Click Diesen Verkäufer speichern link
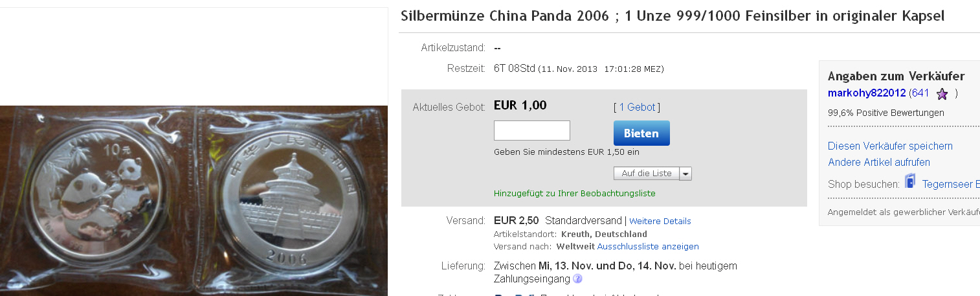Screen dimensions: 980x296 (890, 146)
